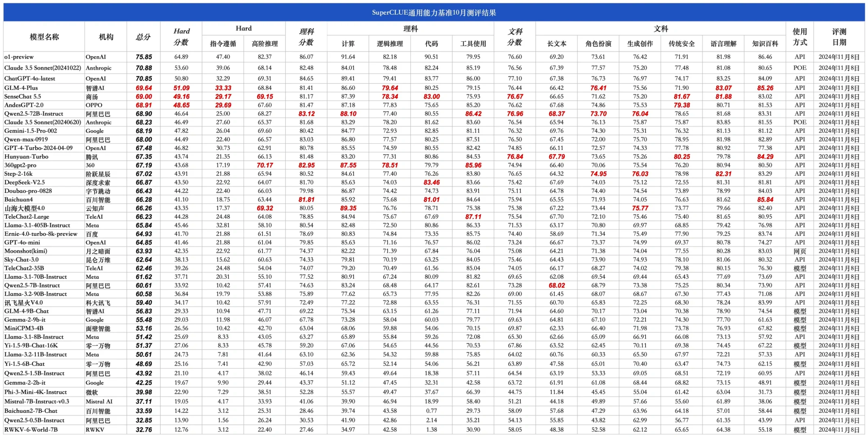Click the GLM-4-9B-Chat model name
The width and height of the screenshot is (868, 437).
tap(27, 311)
